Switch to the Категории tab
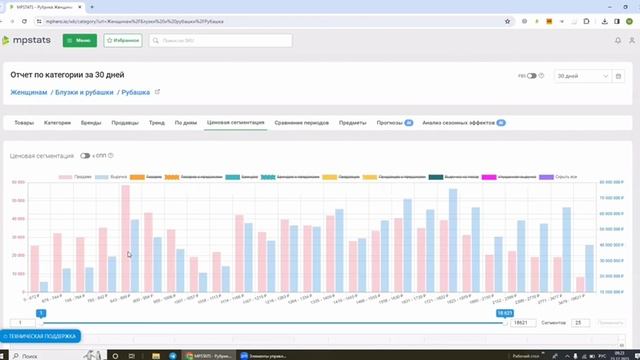640x360 pixels. [57, 123]
